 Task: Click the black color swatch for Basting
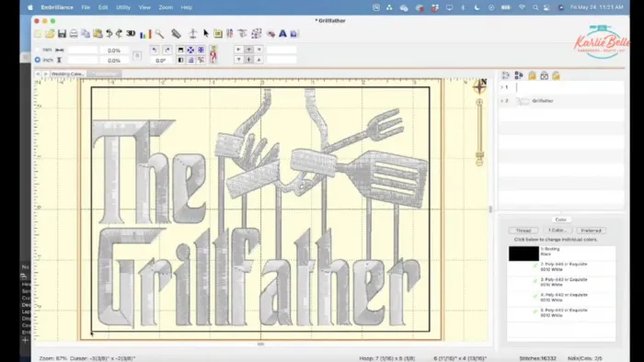coord(523,254)
